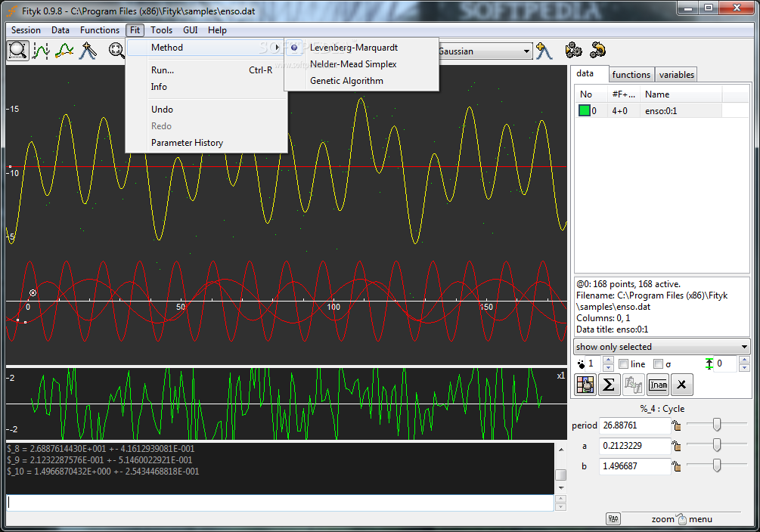Enable the line checkbox

[624, 364]
